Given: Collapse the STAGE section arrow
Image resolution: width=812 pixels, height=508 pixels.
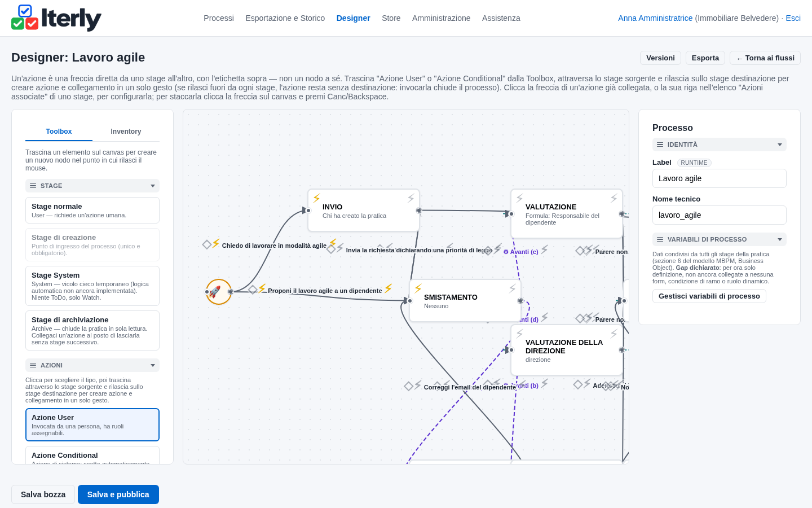Looking at the screenshot, I should (x=153, y=186).
